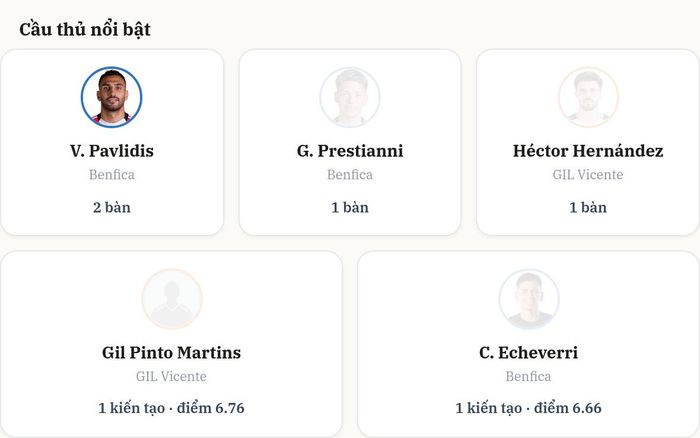View Prestianni "1 bàn" goal stat

point(350,208)
